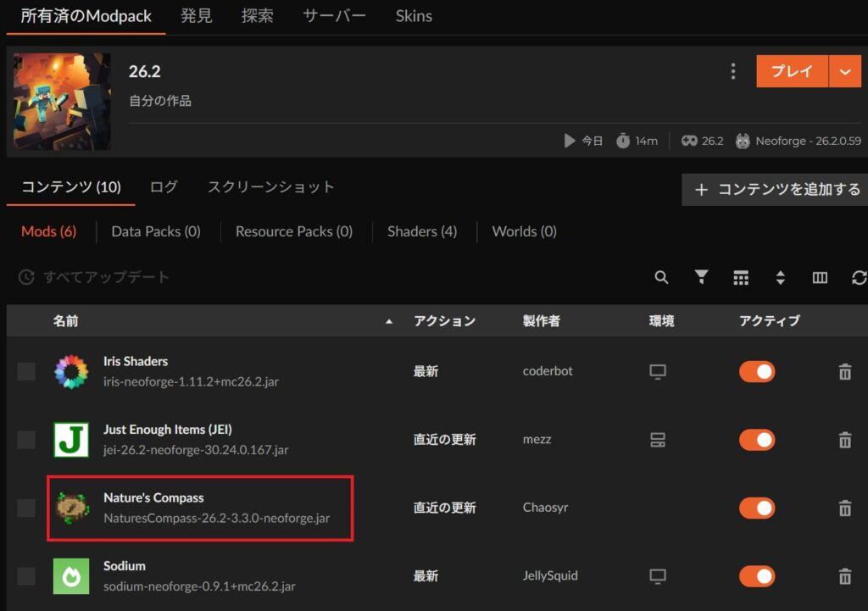
Task: Switch to the スクリーンショット tab
Action: point(271,186)
